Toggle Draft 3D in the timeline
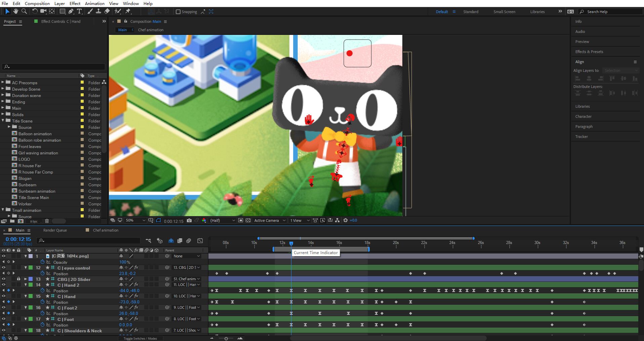Screen dimensions: 644x341 [x=160, y=241]
